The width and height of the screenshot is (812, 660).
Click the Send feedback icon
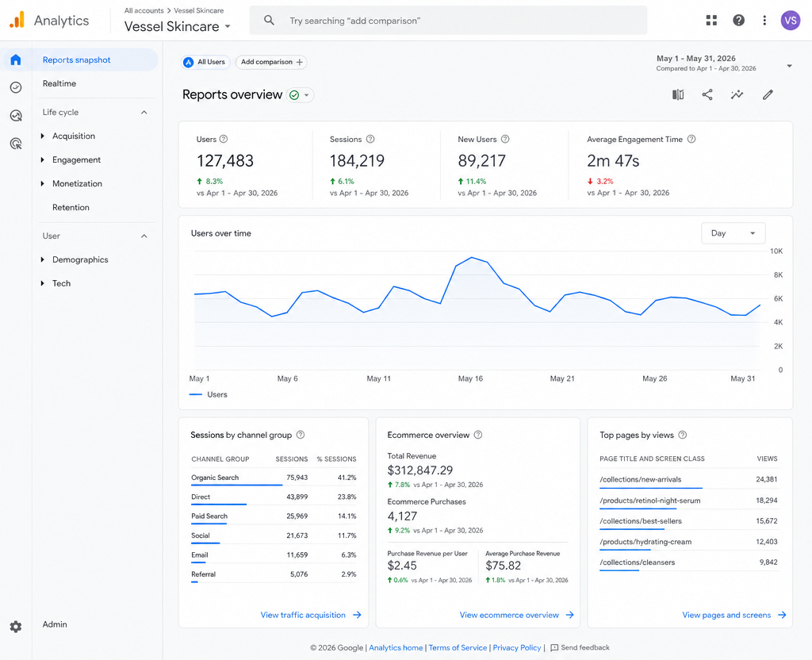(x=554, y=647)
